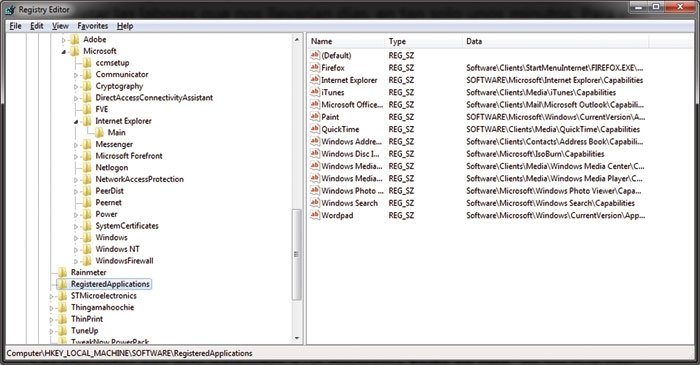The height and width of the screenshot is (365, 700).
Task: Open the Edit menu
Action: pyautogui.click(x=37, y=26)
